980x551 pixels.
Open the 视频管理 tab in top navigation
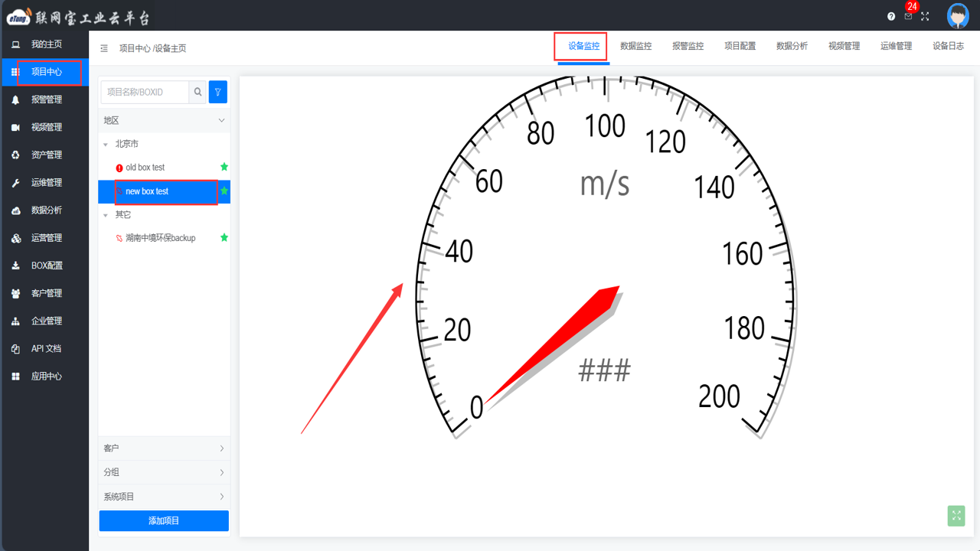844,46
